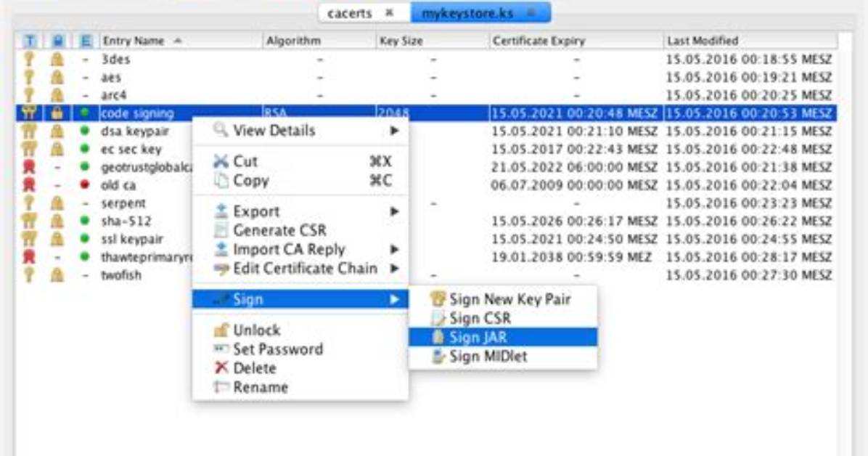Click certificate ribbon icon of old ca row

(29, 184)
